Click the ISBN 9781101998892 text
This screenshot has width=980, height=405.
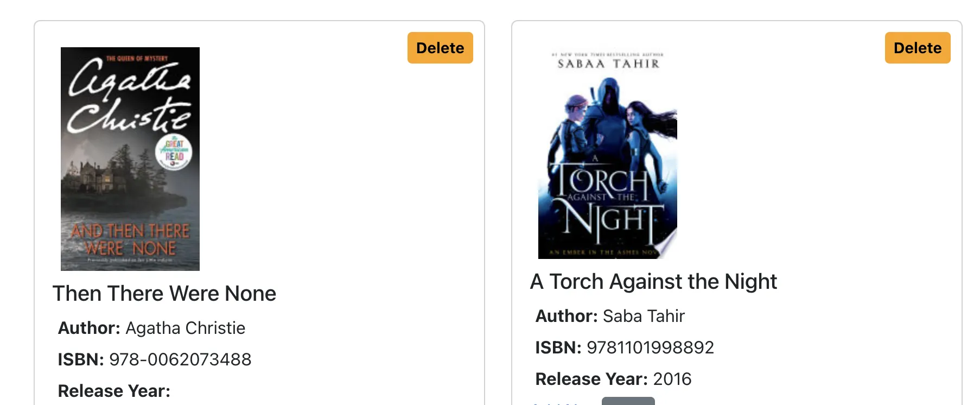pos(651,347)
